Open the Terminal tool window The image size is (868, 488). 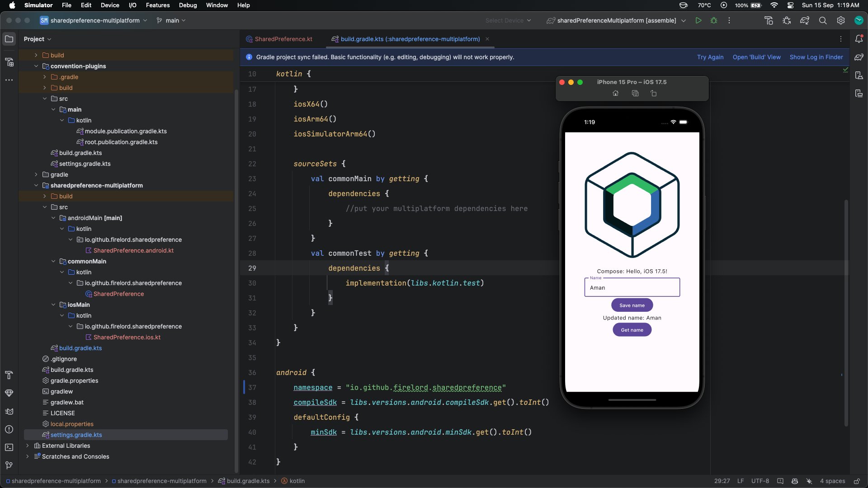point(9,447)
